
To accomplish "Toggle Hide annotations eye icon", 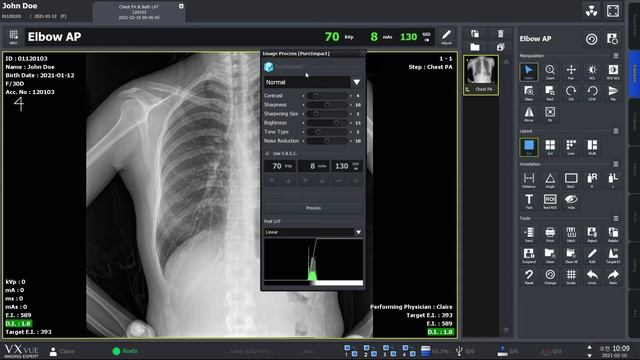I will click(x=571, y=202).
